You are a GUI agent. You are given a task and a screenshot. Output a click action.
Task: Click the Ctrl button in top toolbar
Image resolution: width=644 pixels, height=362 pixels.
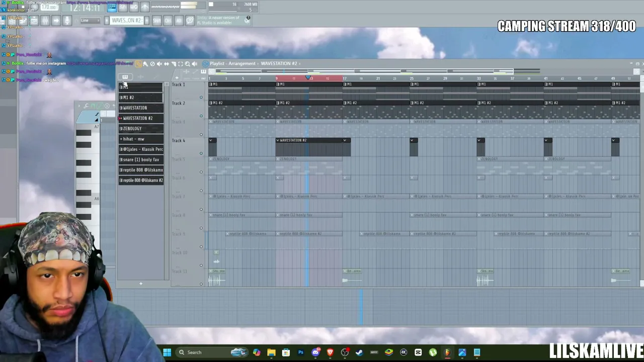click(168, 21)
